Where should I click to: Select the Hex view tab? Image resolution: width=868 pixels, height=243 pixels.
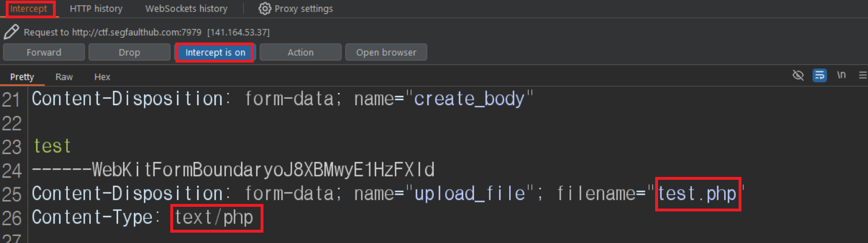pos(102,76)
